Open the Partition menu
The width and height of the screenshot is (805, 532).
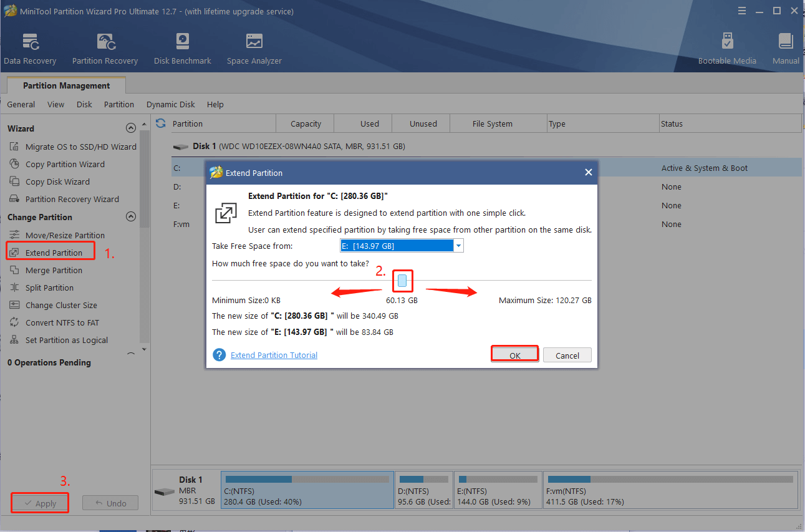pyautogui.click(x=119, y=104)
